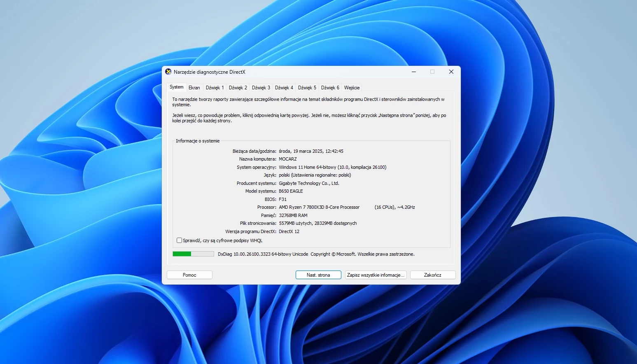View the Dźwięk 6 tab
Screen dimensions: 637x364
[330, 88]
